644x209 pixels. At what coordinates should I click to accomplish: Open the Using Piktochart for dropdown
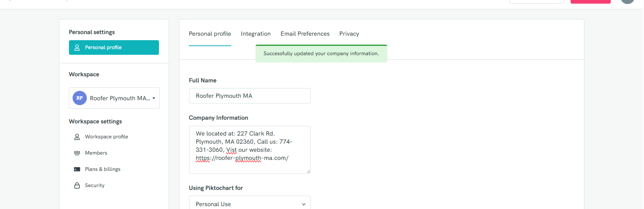(x=250, y=203)
